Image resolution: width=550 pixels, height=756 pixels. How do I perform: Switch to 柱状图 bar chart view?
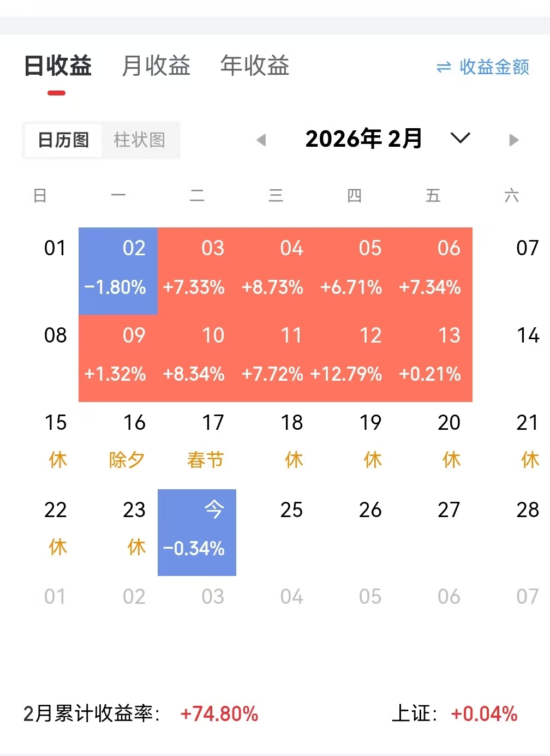(139, 140)
